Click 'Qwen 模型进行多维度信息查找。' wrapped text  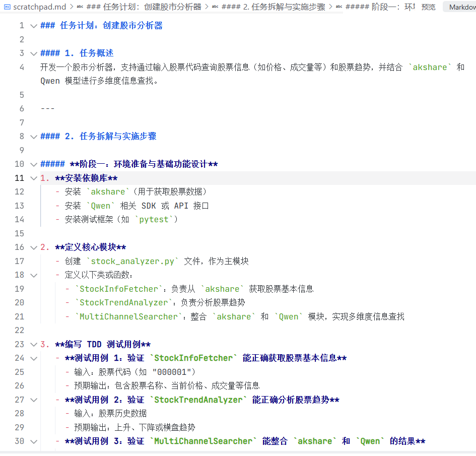tap(99, 81)
